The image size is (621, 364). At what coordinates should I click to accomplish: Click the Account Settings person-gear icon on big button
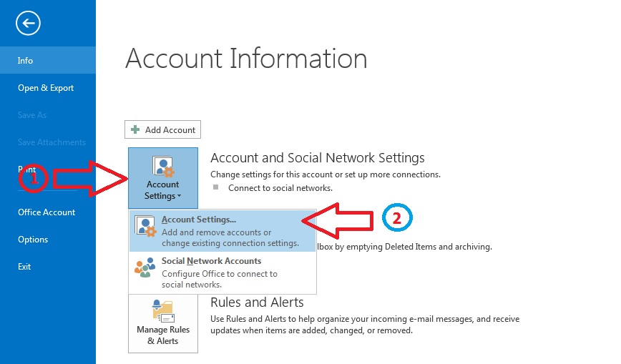click(x=163, y=166)
